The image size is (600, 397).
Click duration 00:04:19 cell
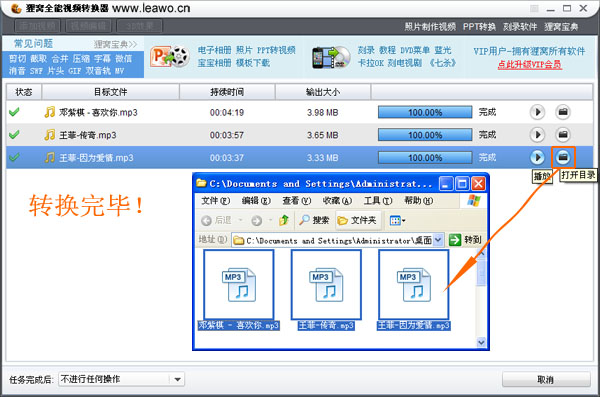pyautogui.click(x=227, y=113)
